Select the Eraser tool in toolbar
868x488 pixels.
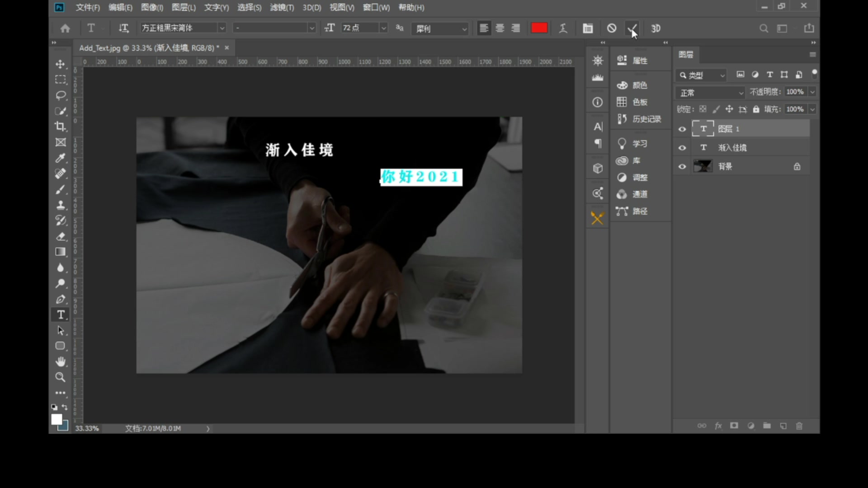[60, 236]
